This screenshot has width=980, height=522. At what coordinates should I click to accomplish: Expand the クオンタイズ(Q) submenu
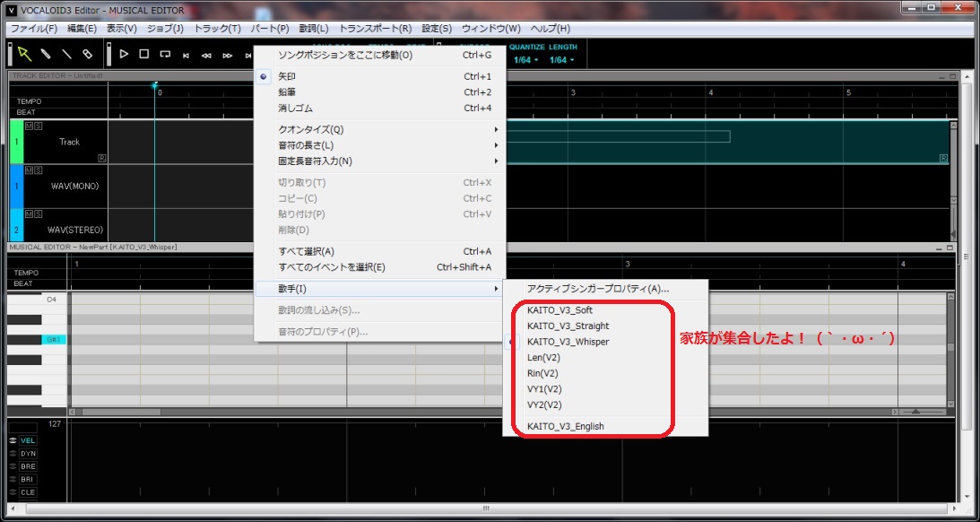click(x=378, y=129)
